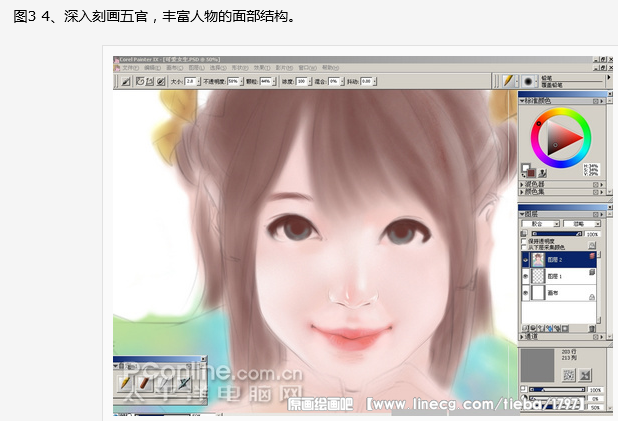This screenshot has width=618, height=421.
Task: Expand the 混色器 mixer panel
Action: 522,184
